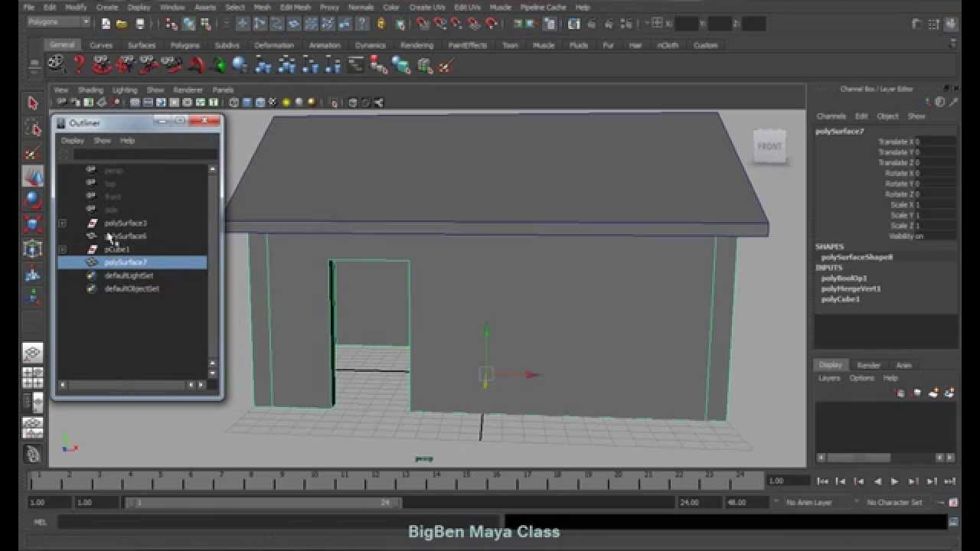Pick the Move tool in toolbox
980x551 pixels.
(x=32, y=177)
